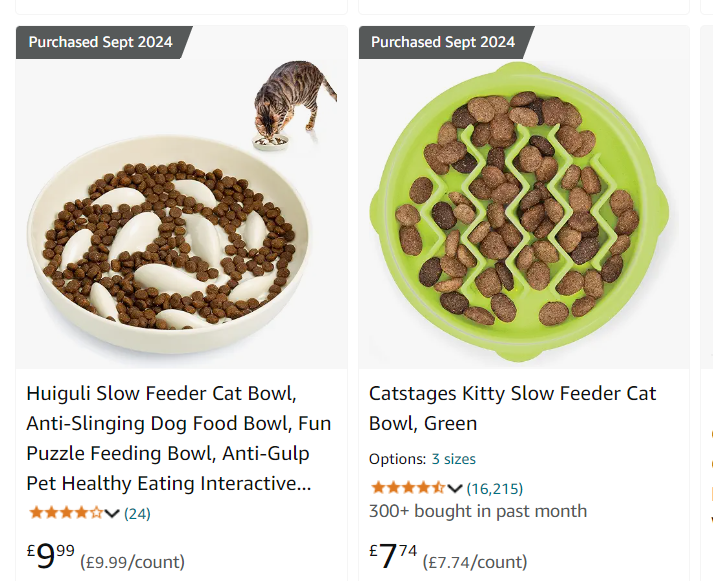Click the (£7.74/count) unit price
Screen dimensions: 713x581
click(x=475, y=562)
